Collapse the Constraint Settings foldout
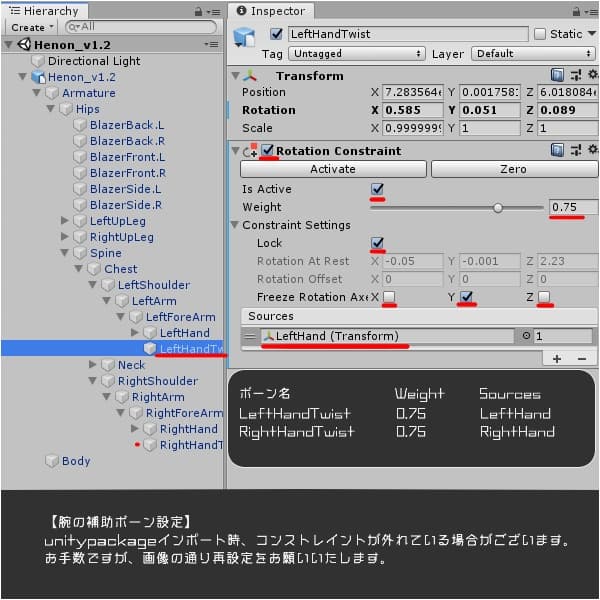The height and width of the screenshot is (600, 600). pyautogui.click(x=235, y=225)
